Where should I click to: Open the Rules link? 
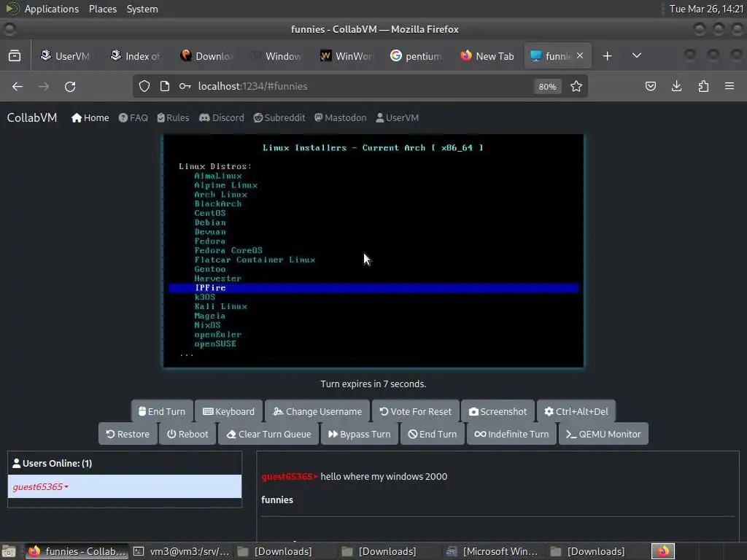(x=173, y=117)
